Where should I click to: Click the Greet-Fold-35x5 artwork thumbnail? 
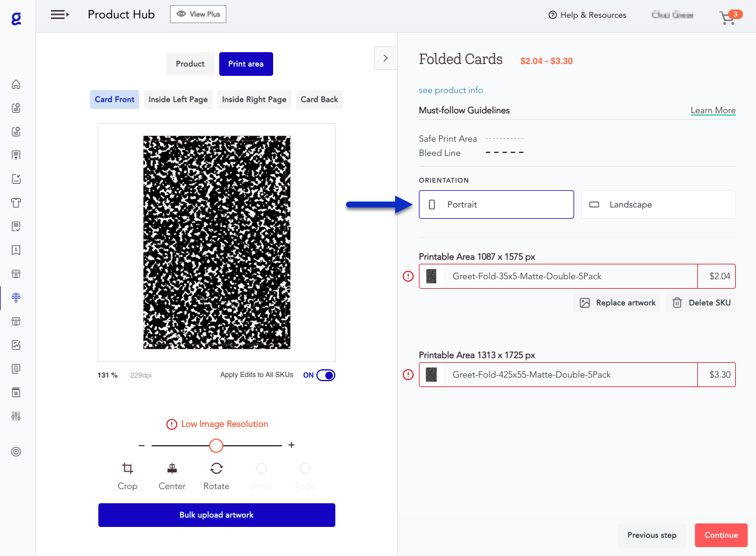click(431, 276)
